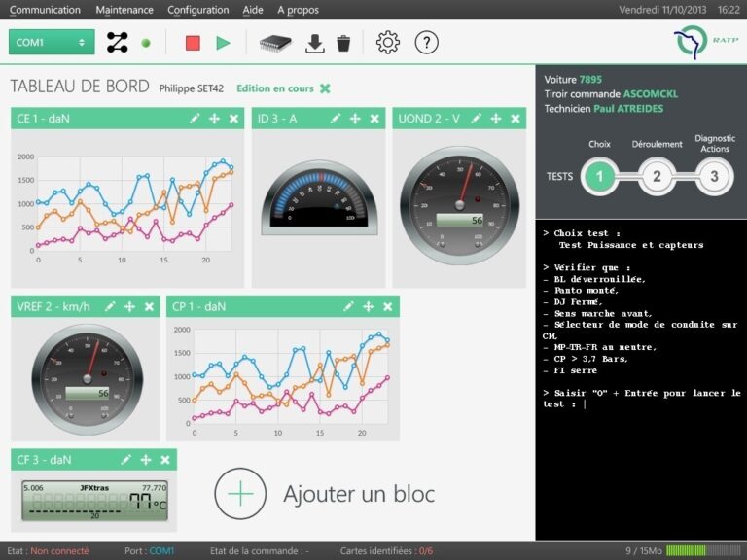Click the Diagnostic Actions step label
Screen dimensions: 747x560
[715, 143]
